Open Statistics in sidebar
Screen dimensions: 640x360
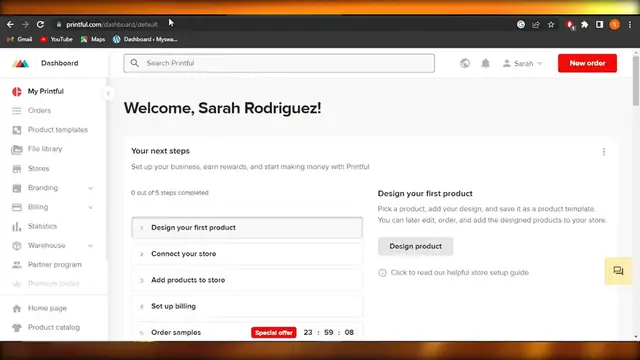(x=42, y=226)
